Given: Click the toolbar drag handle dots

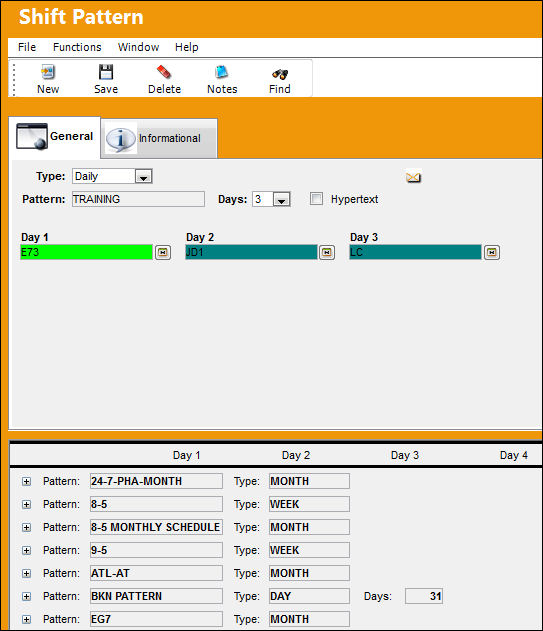Looking at the screenshot, I should [x=14, y=79].
